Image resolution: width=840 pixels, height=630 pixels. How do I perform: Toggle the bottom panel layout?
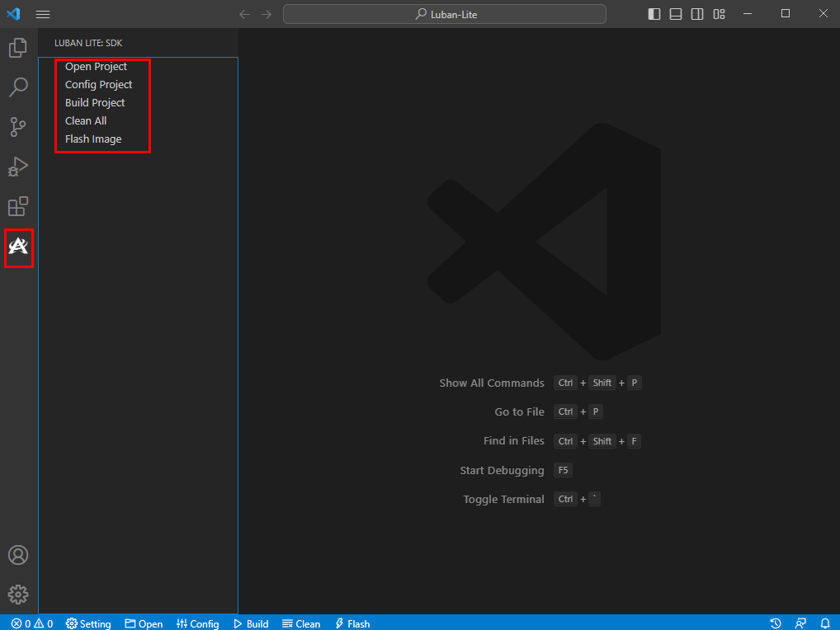676,14
